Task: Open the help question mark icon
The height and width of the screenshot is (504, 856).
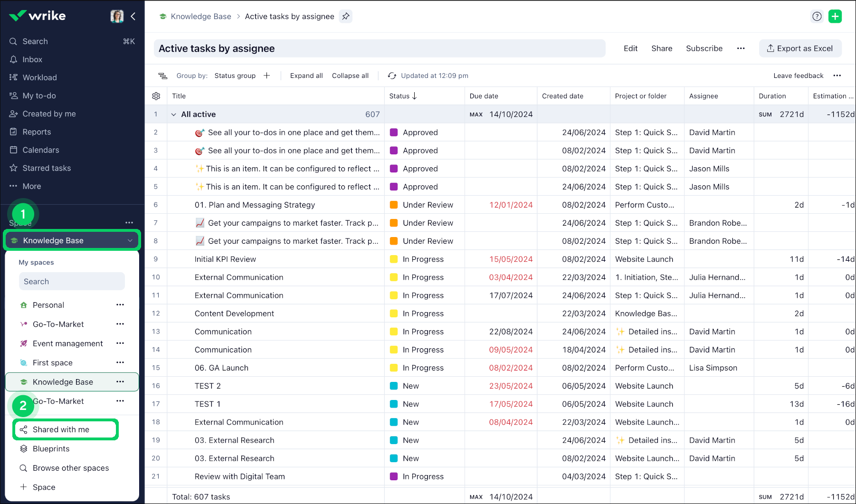Action: click(x=817, y=17)
